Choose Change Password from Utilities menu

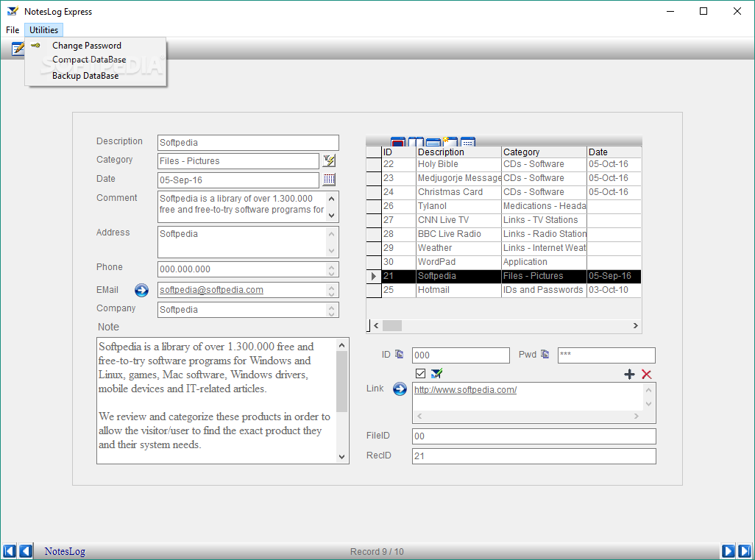[87, 46]
